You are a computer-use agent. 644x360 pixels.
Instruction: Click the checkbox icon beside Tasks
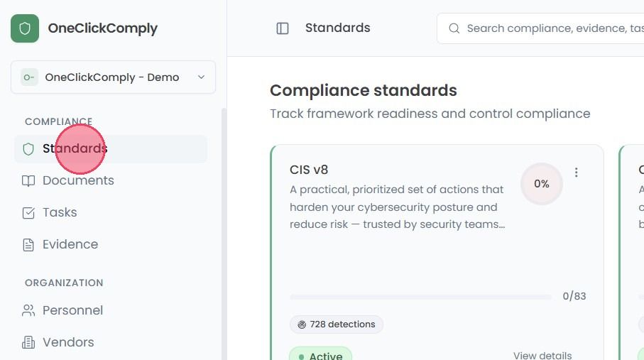tap(28, 213)
